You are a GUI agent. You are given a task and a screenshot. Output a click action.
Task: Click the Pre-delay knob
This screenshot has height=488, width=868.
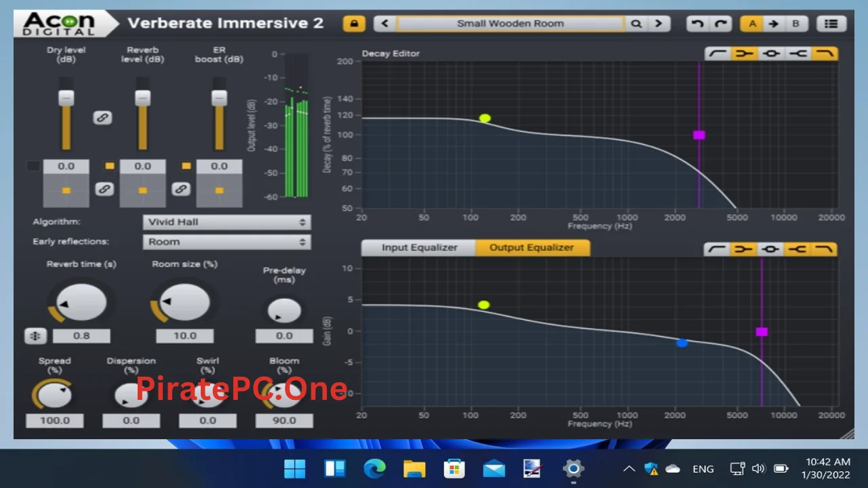pos(284,311)
